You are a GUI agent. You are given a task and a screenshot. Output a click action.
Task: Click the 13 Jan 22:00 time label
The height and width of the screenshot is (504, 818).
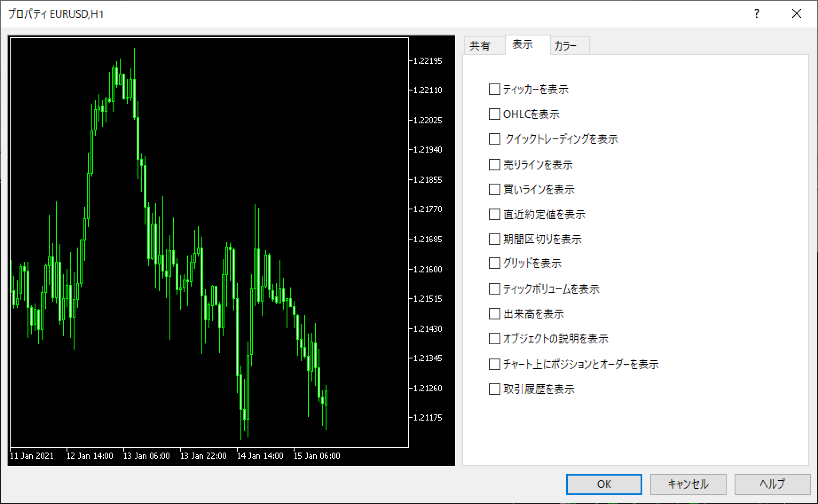(x=203, y=456)
